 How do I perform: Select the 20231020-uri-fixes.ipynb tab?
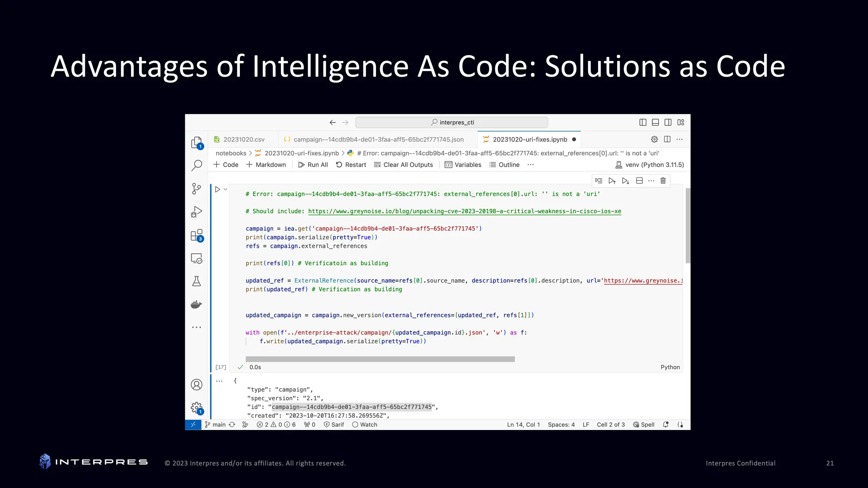point(529,139)
